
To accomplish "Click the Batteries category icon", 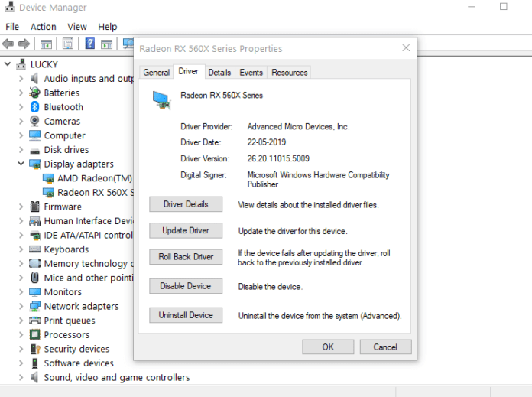I will coord(34,93).
